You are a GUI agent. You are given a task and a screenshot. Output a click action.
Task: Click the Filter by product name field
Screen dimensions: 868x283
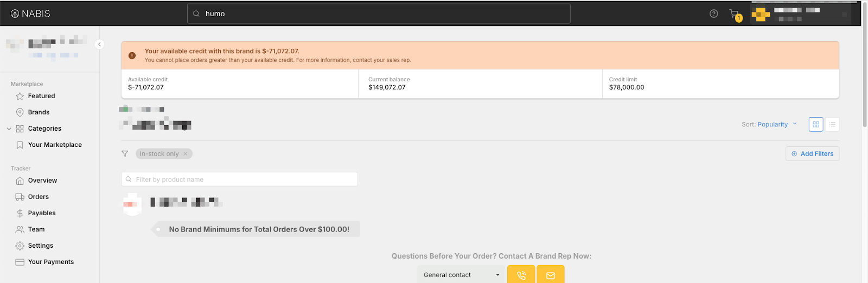coord(239,179)
